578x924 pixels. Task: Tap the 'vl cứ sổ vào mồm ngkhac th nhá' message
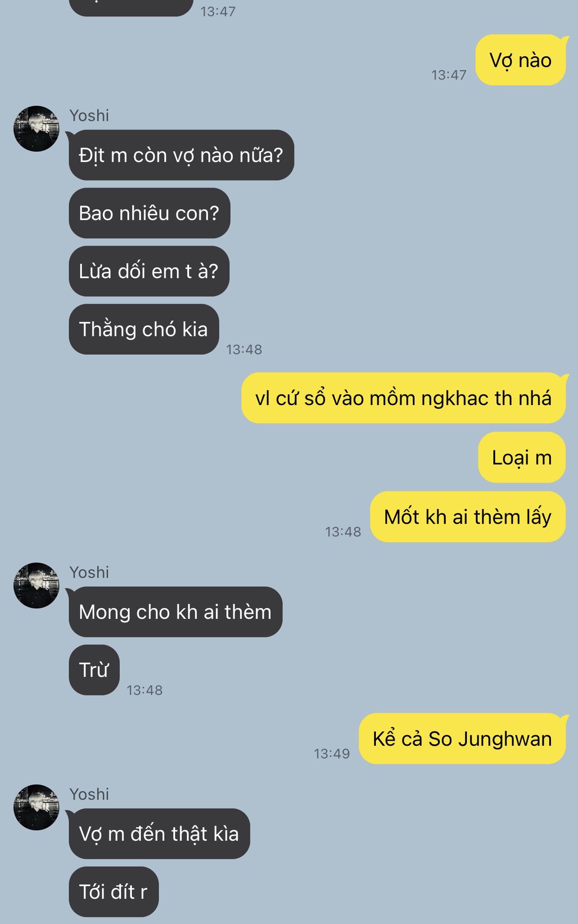403,398
